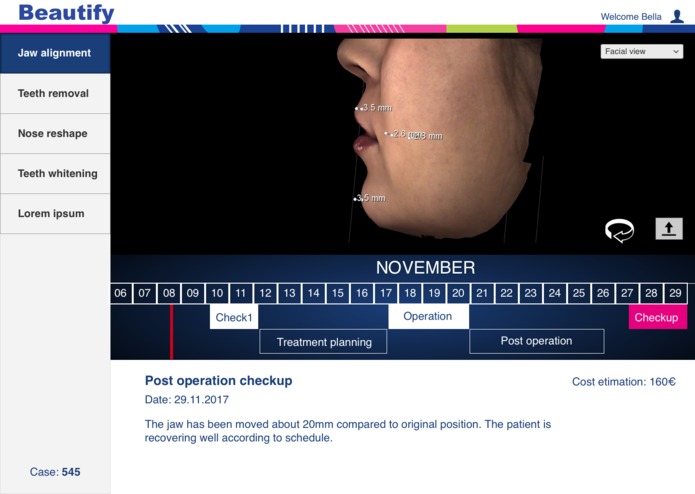Viewport: 695px width, 494px height.
Task: Click the chin 3.5 mm measurement
Action: pos(371,198)
